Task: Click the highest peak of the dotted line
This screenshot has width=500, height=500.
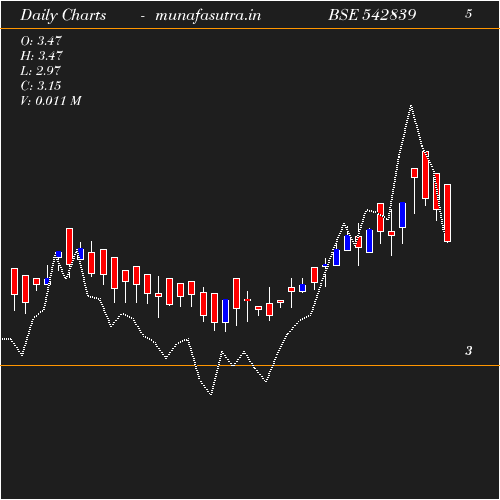Action: [x=411, y=106]
